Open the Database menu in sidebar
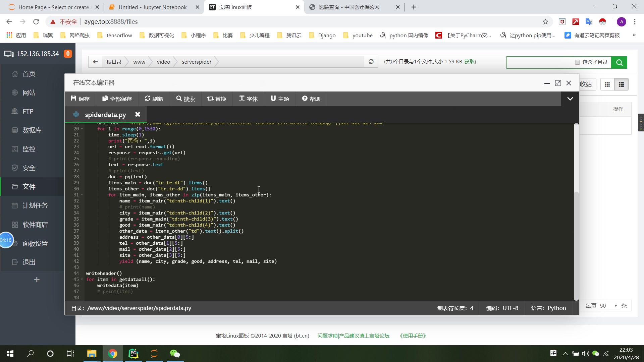The height and width of the screenshot is (362, 644). pos(32,130)
